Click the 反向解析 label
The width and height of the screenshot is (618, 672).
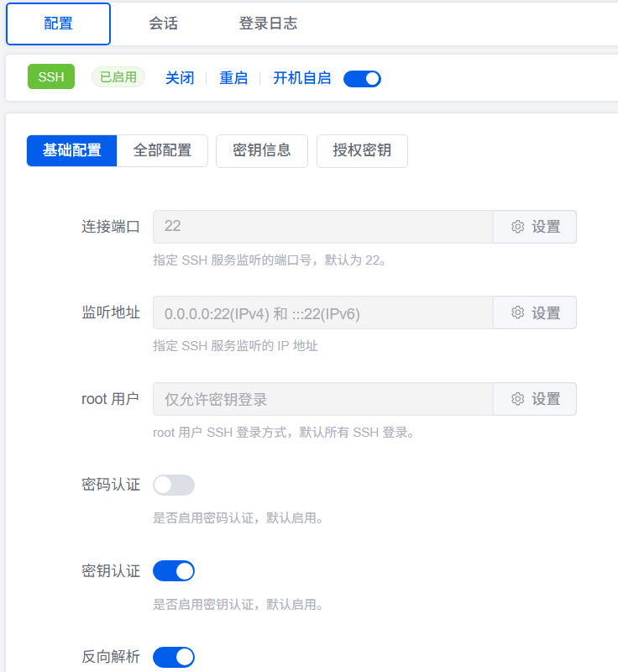[x=111, y=657]
